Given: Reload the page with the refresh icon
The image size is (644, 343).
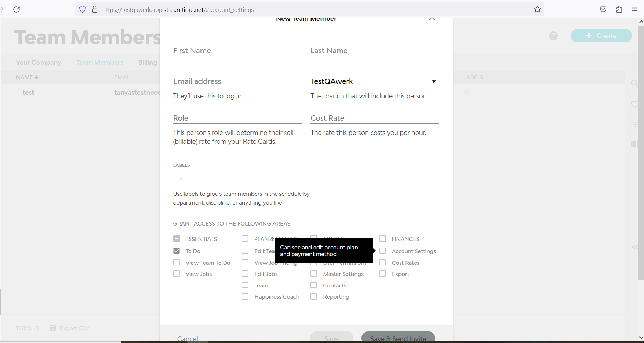Looking at the screenshot, I should 16,9.
